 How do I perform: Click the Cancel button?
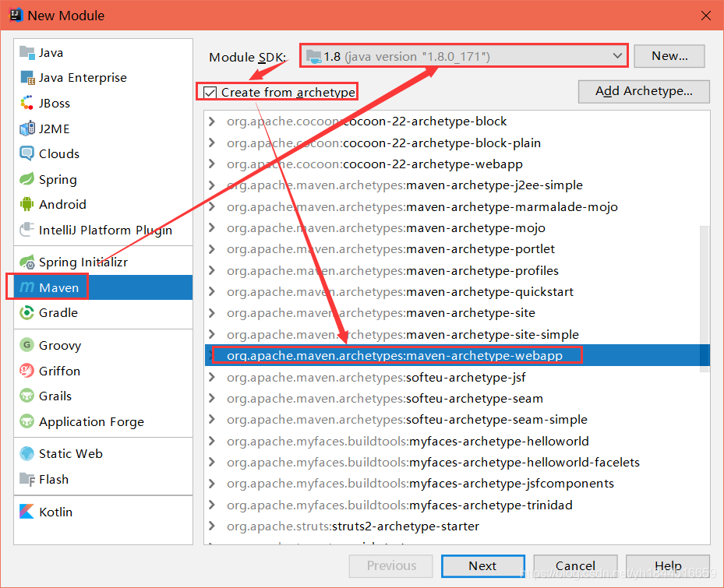coord(575,566)
